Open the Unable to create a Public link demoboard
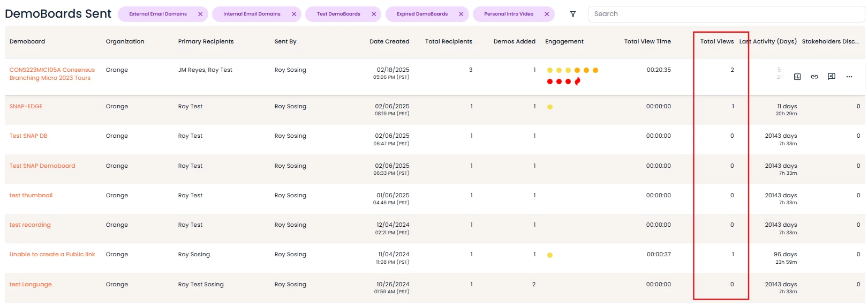Screen dimensions: 868x304 tap(52, 254)
